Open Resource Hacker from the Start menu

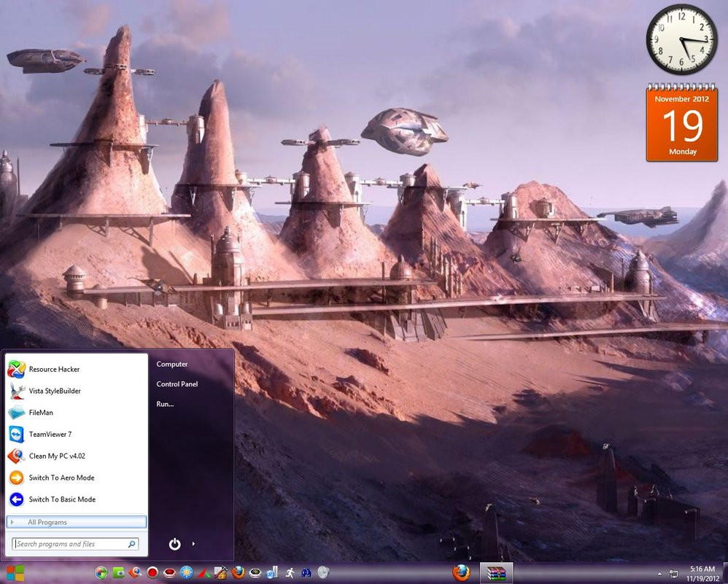(x=77, y=370)
